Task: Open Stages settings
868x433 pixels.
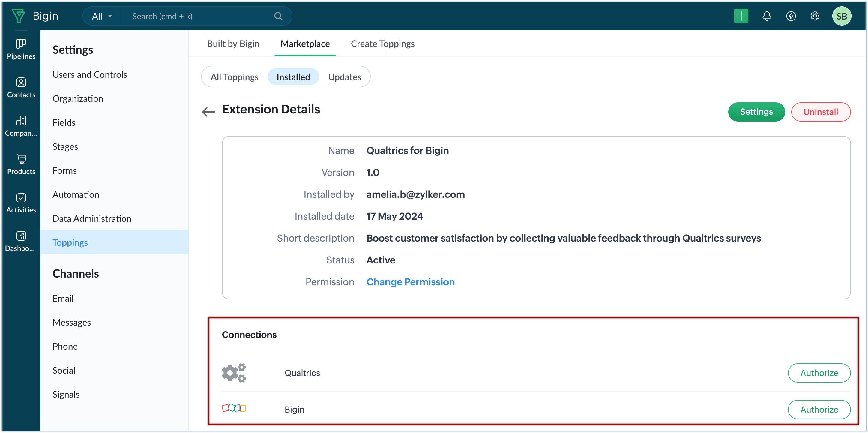Action: pos(65,146)
